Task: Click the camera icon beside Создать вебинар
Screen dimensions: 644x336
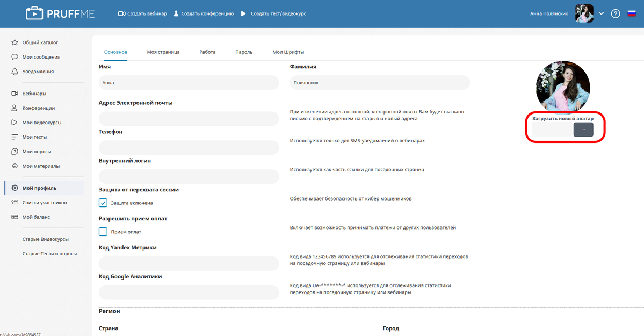Action: (x=121, y=13)
